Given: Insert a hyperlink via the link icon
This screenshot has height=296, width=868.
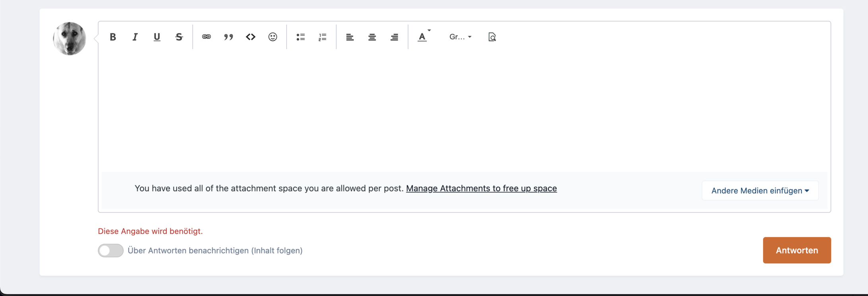Looking at the screenshot, I should tap(206, 37).
